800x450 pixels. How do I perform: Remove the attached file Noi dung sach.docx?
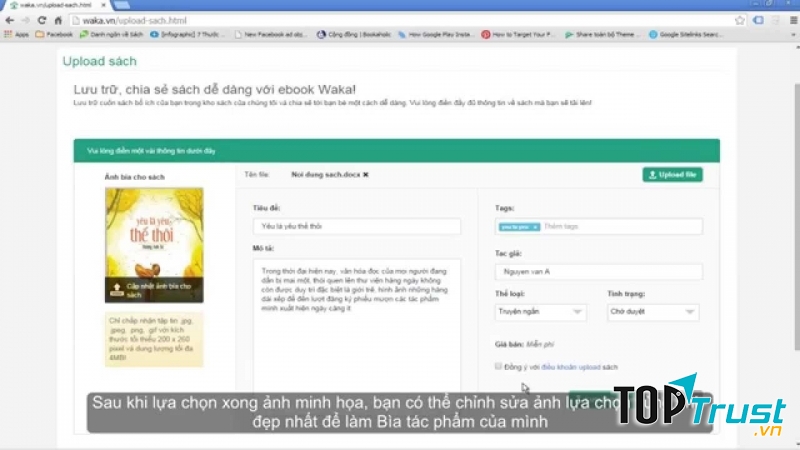[366, 174]
